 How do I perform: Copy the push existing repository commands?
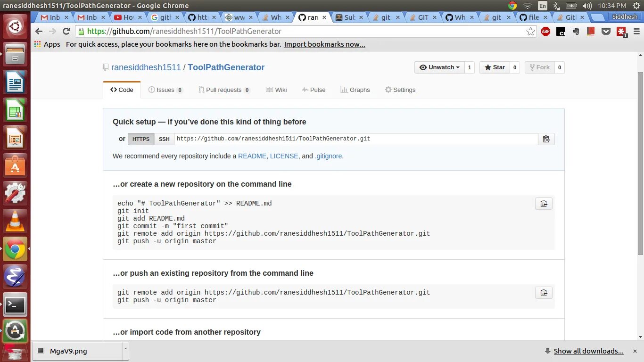tap(544, 293)
